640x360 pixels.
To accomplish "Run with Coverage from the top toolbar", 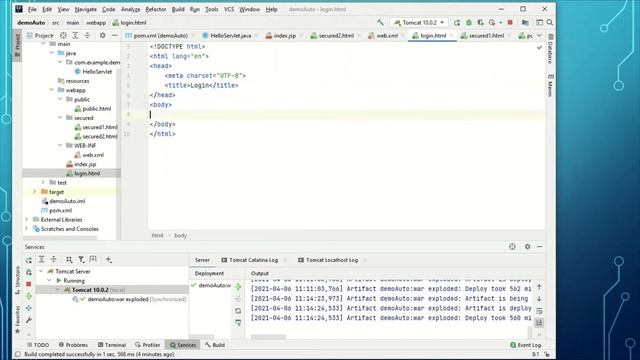I will pos(480,22).
